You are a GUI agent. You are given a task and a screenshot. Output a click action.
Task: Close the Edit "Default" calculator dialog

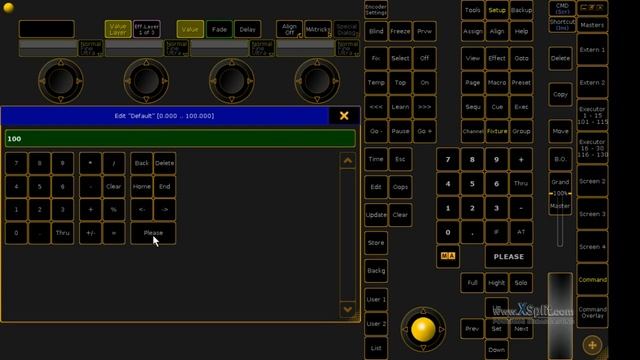coord(344,116)
